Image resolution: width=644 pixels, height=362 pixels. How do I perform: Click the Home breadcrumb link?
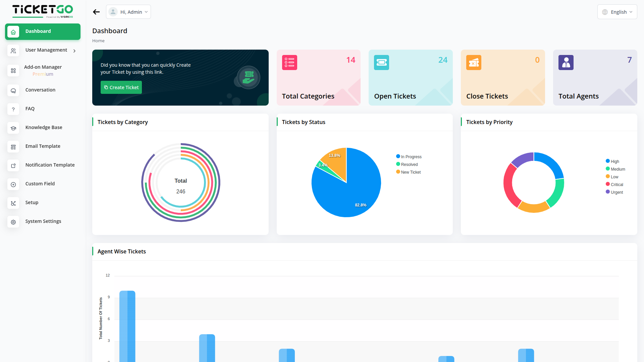pyautogui.click(x=98, y=41)
